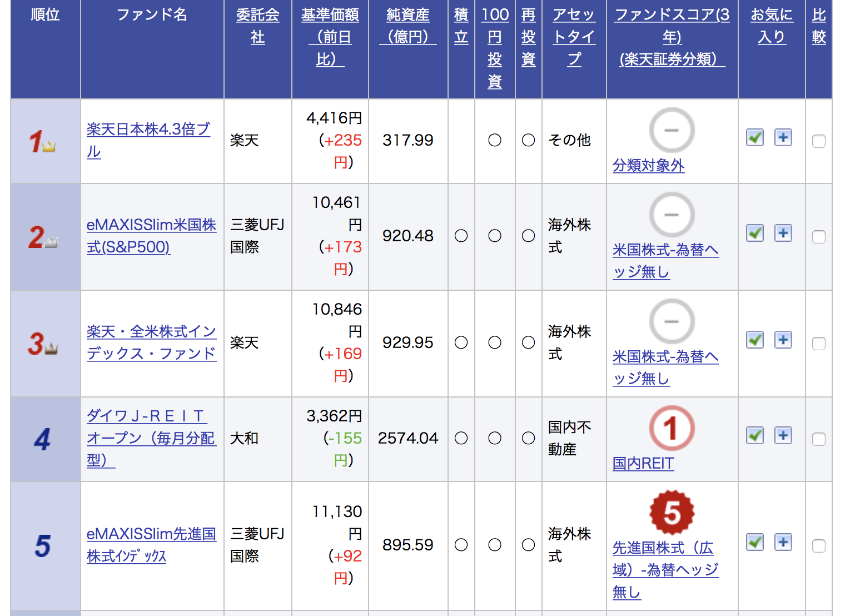Check compare box for ダイワJ-REITオープン
Image resolution: width=845 pixels, height=616 pixels.
pos(819,439)
